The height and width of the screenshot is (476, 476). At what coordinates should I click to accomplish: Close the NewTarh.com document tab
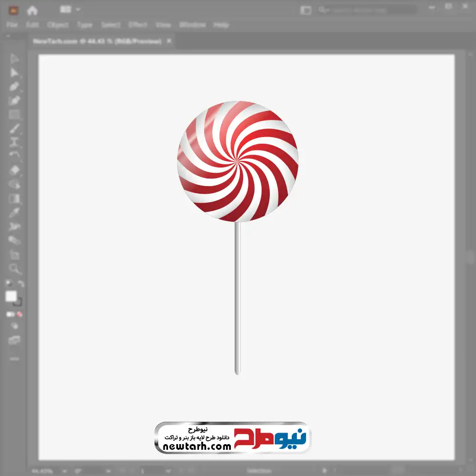(169, 41)
